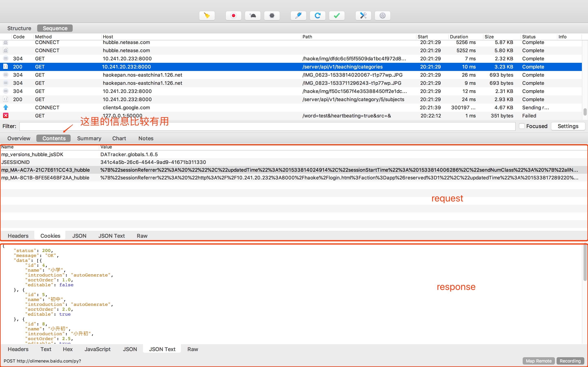Click the Recording status button

tap(570, 361)
